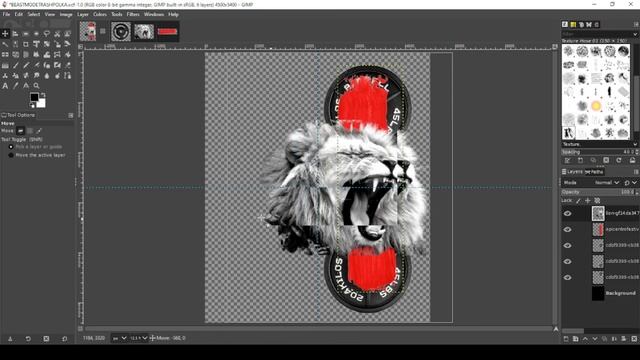Select the Scissors Select tool
Viewport: 640px width, 360px height.
pos(57,34)
